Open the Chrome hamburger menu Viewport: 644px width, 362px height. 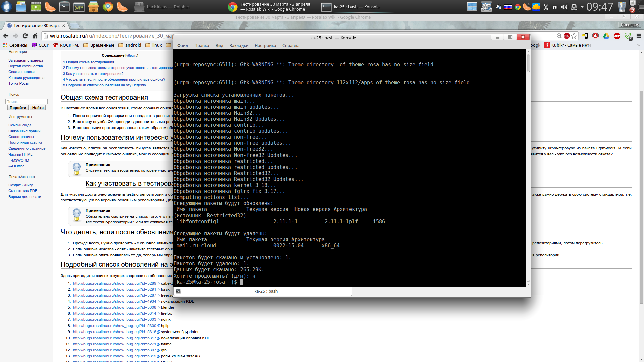(x=639, y=36)
